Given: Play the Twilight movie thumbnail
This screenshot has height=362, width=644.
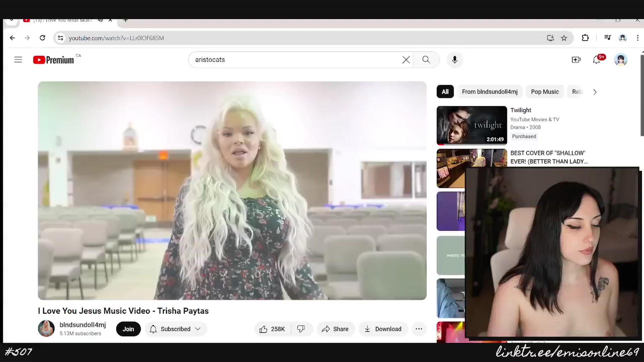Looking at the screenshot, I should 472,125.
